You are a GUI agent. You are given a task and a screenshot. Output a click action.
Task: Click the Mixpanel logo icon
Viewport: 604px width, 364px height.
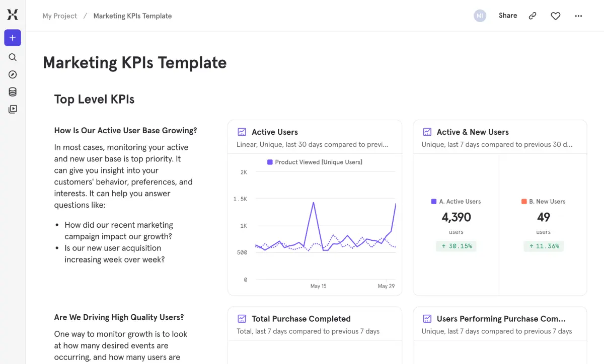pos(13,15)
